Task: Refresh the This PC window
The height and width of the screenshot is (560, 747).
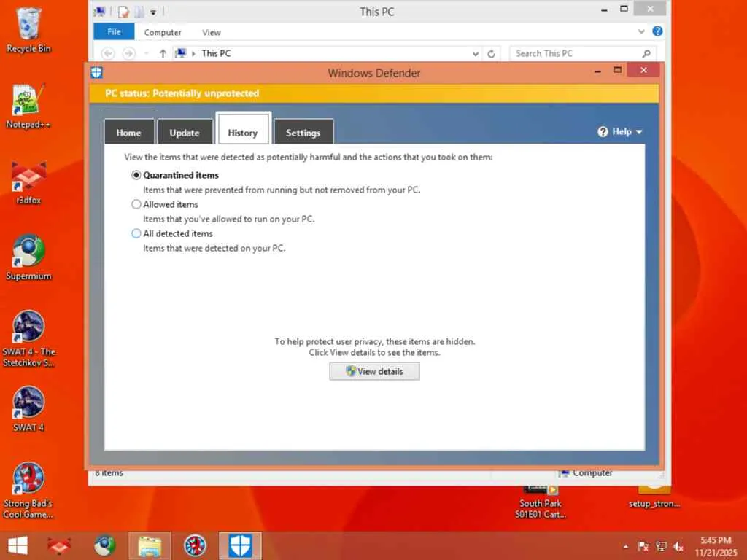Action: [x=491, y=54]
